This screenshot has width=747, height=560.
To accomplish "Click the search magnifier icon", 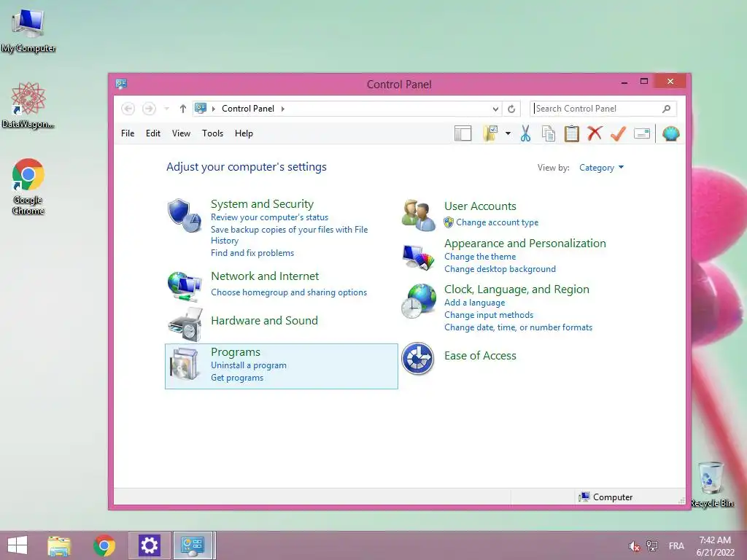I will pyautogui.click(x=667, y=109).
